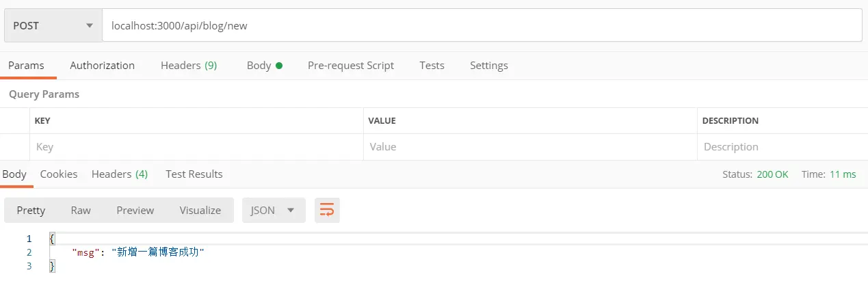Switch response view to Raw
Viewport: 868px width, 294px height.
coord(81,211)
